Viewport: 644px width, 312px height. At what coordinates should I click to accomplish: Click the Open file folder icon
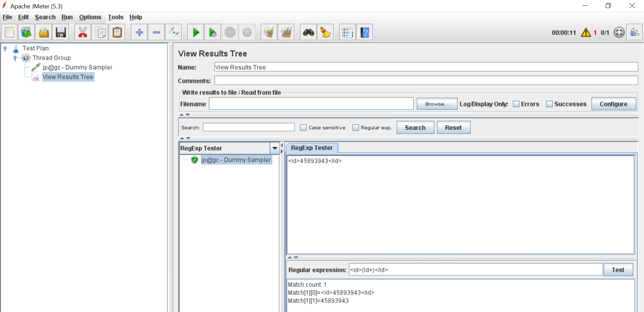[44, 33]
